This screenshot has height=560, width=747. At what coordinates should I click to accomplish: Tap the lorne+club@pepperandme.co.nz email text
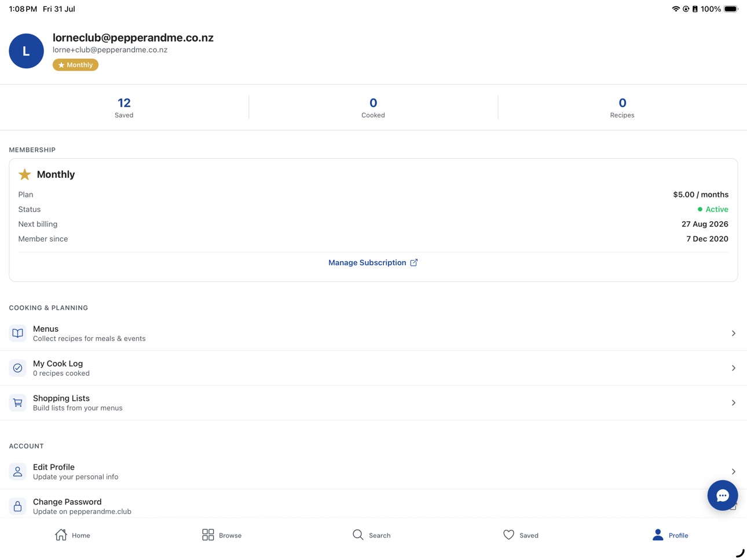pyautogui.click(x=110, y=50)
